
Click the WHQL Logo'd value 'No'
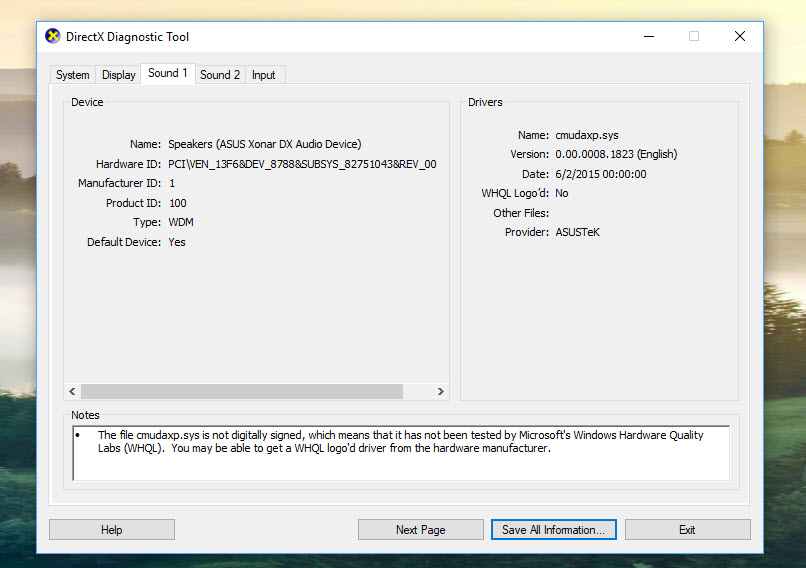(561, 193)
